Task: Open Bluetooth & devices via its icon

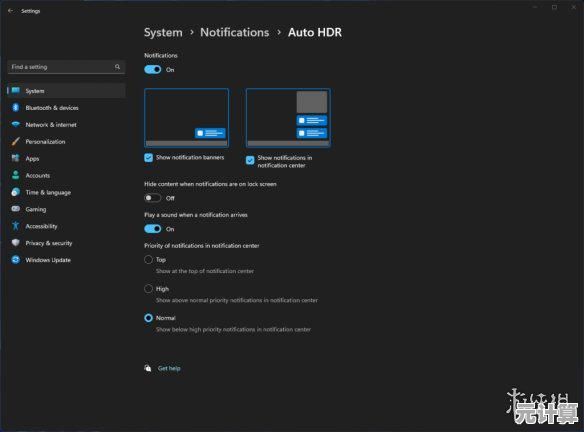Action: tap(15, 108)
